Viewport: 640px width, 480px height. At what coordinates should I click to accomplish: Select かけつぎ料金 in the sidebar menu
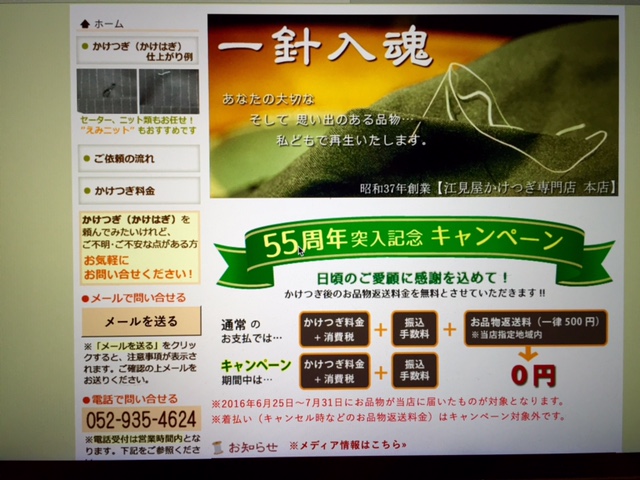(125, 190)
